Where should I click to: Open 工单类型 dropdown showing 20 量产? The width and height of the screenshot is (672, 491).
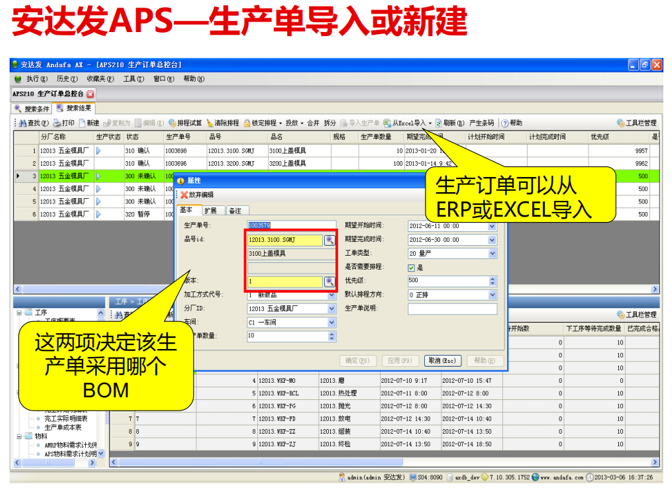coord(492,254)
